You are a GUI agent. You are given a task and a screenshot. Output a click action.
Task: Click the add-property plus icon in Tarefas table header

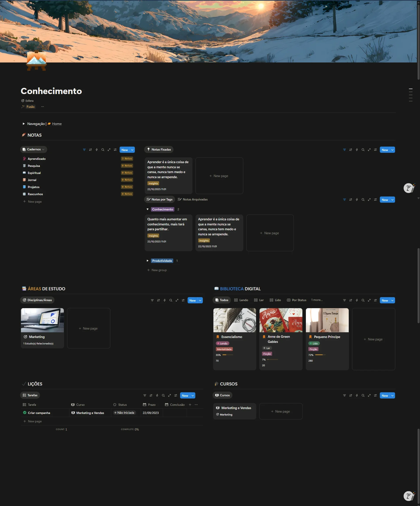[x=190, y=405]
